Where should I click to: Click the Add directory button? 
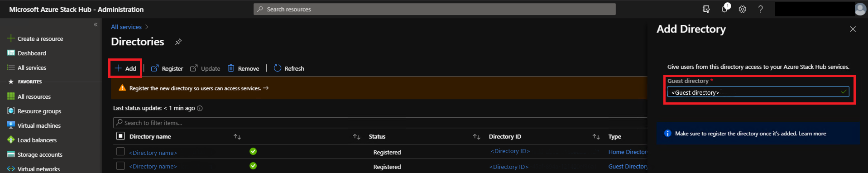point(125,68)
